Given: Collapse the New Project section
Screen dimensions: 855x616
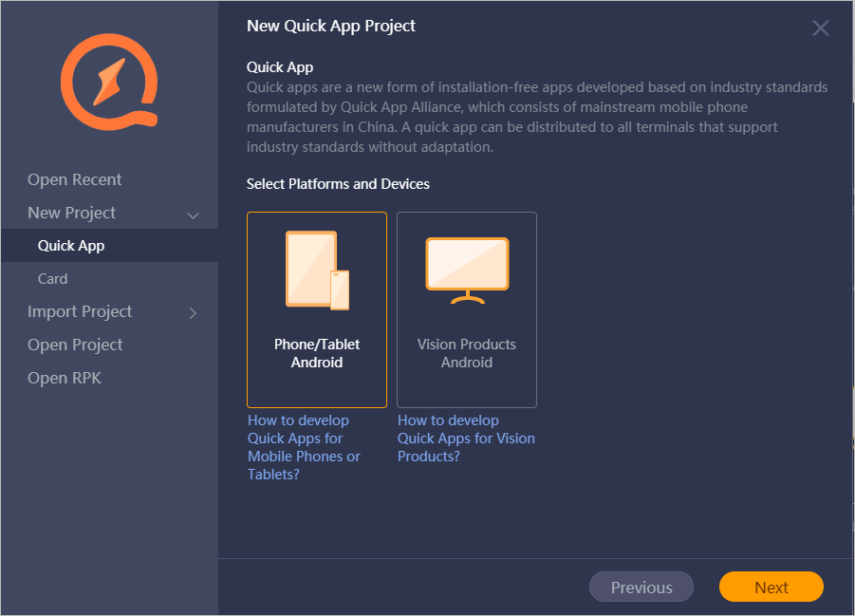Looking at the screenshot, I should coord(193,213).
